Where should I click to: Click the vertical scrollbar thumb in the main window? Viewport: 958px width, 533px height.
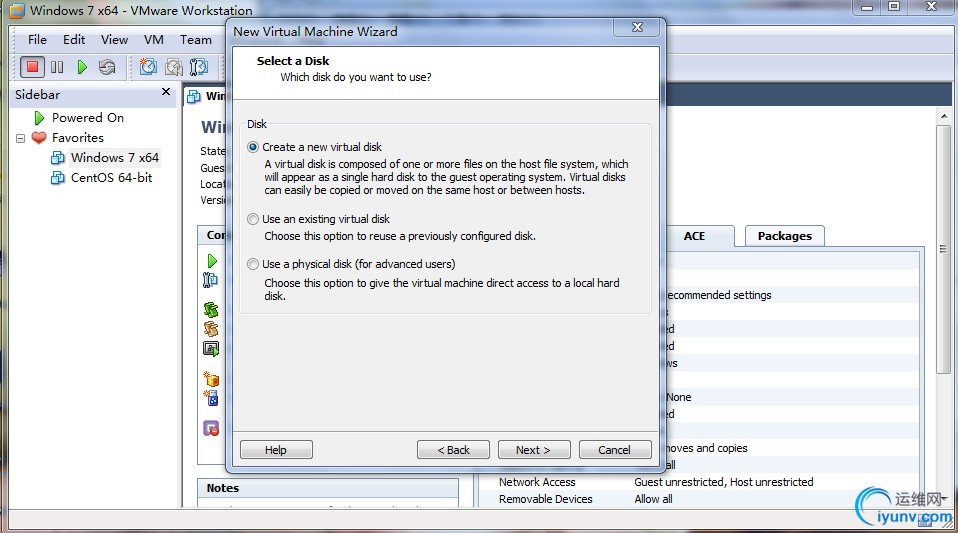(943, 249)
